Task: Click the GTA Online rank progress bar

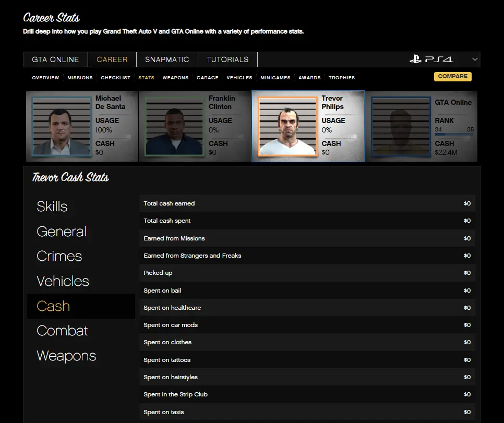Action: (x=454, y=135)
